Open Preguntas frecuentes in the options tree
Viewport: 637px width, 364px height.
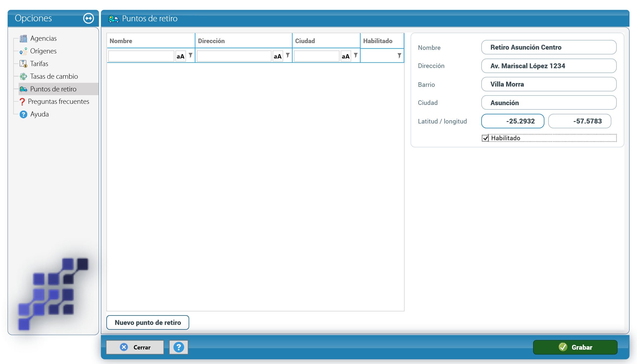point(59,102)
